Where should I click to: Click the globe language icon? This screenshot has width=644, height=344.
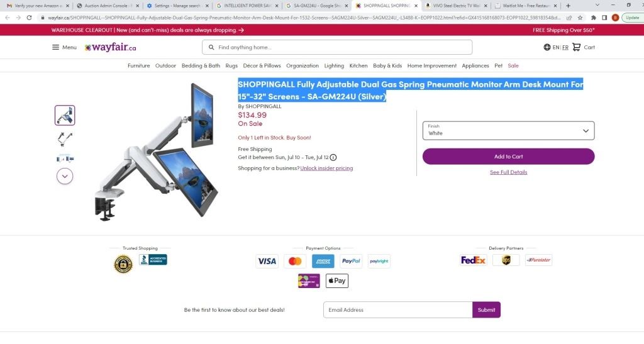coord(547,47)
